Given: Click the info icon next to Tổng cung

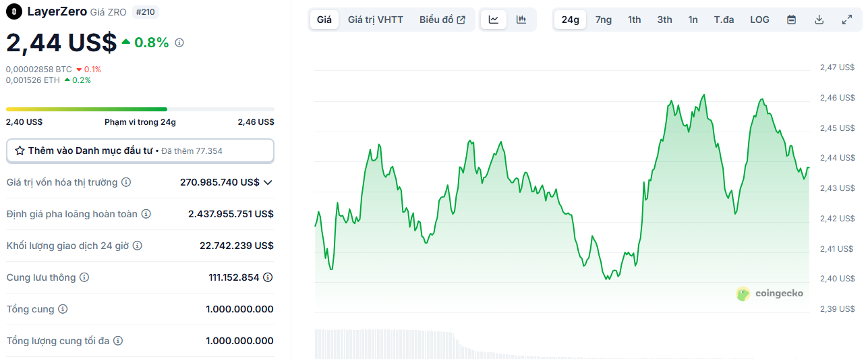Looking at the screenshot, I should point(63,309).
